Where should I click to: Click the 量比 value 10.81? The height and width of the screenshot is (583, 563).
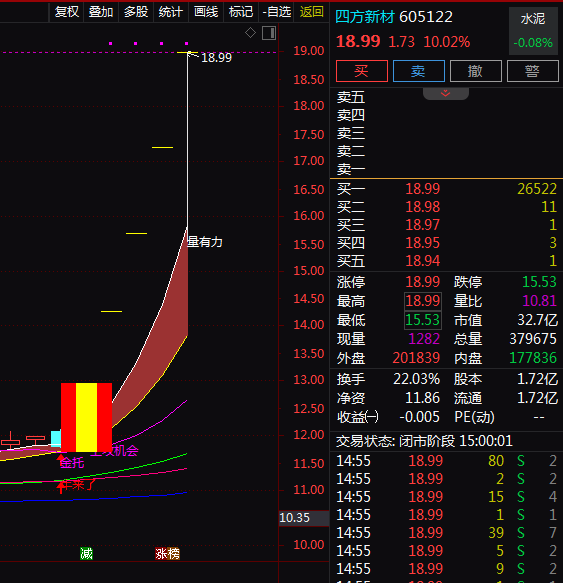click(539, 301)
